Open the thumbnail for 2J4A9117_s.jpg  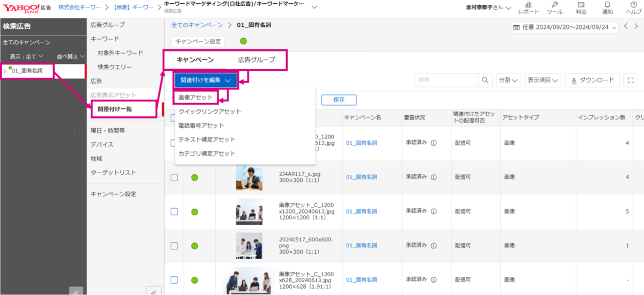(x=249, y=178)
